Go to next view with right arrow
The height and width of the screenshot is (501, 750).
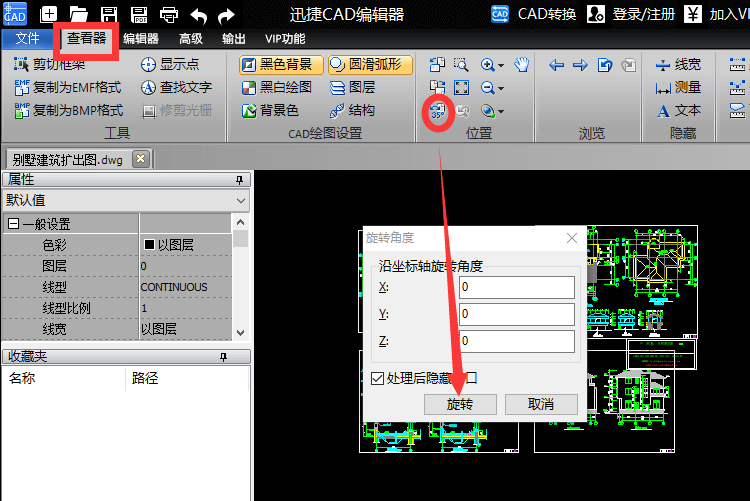point(580,64)
